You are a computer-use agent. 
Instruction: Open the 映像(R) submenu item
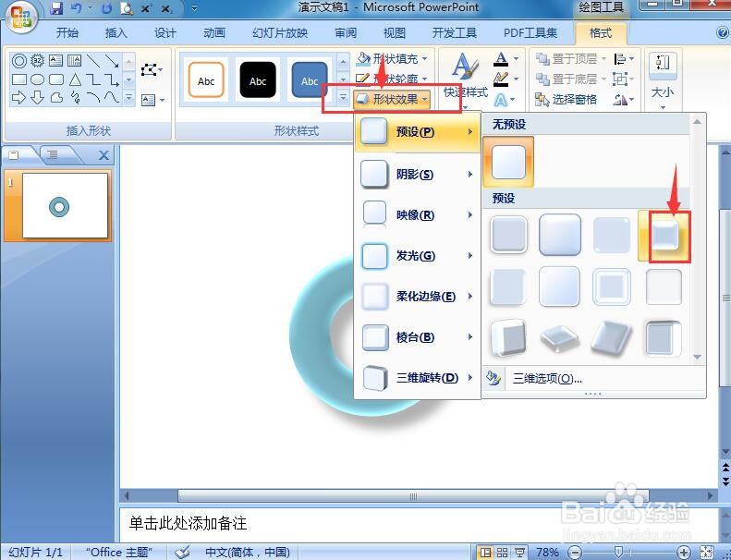pyautogui.click(x=417, y=215)
